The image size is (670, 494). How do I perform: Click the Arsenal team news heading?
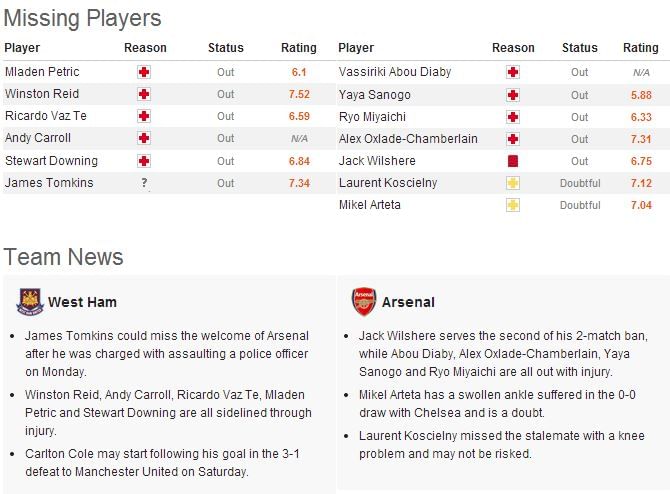coord(408,302)
